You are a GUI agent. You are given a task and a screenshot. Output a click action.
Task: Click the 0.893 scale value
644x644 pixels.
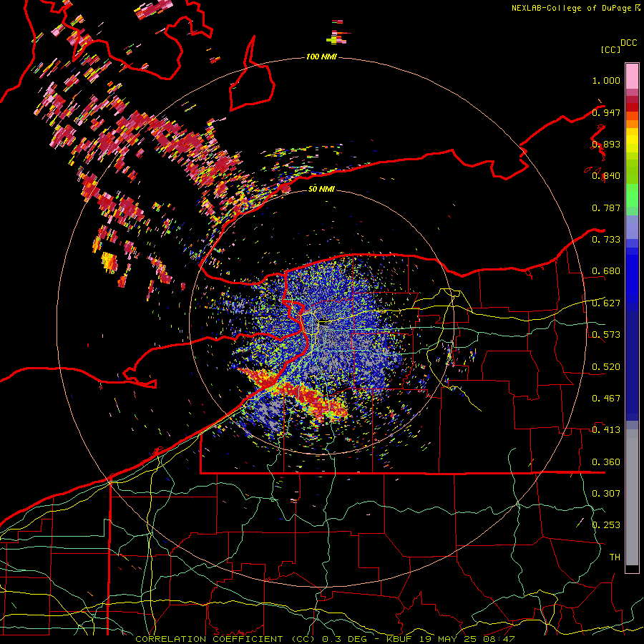606,144
